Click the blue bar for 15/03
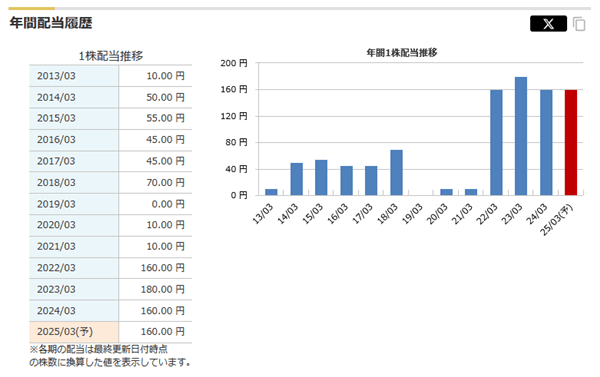This screenshot has width=600, height=377. tap(321, 178)
